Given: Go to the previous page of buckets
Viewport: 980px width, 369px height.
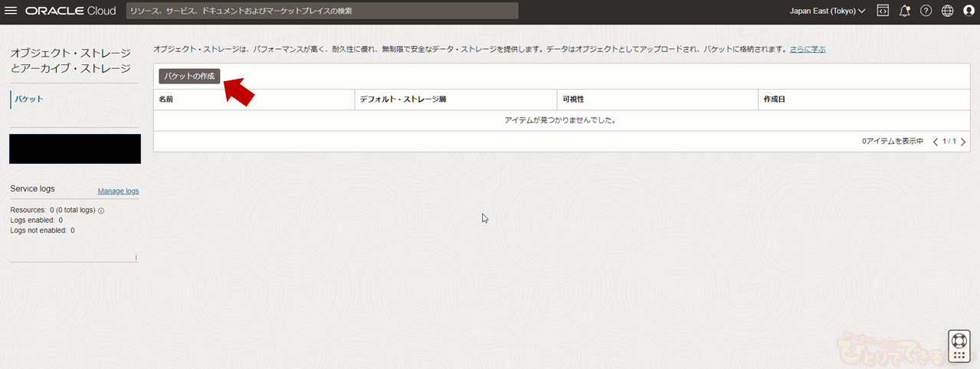Looking at the screenshot, I should 936,142.
